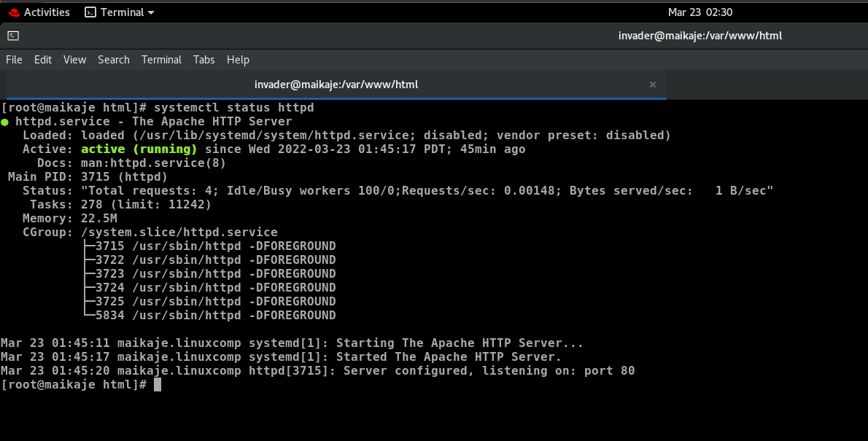Open the View menu
Viewport: 868px width, 441px height.
pos(74,60)
